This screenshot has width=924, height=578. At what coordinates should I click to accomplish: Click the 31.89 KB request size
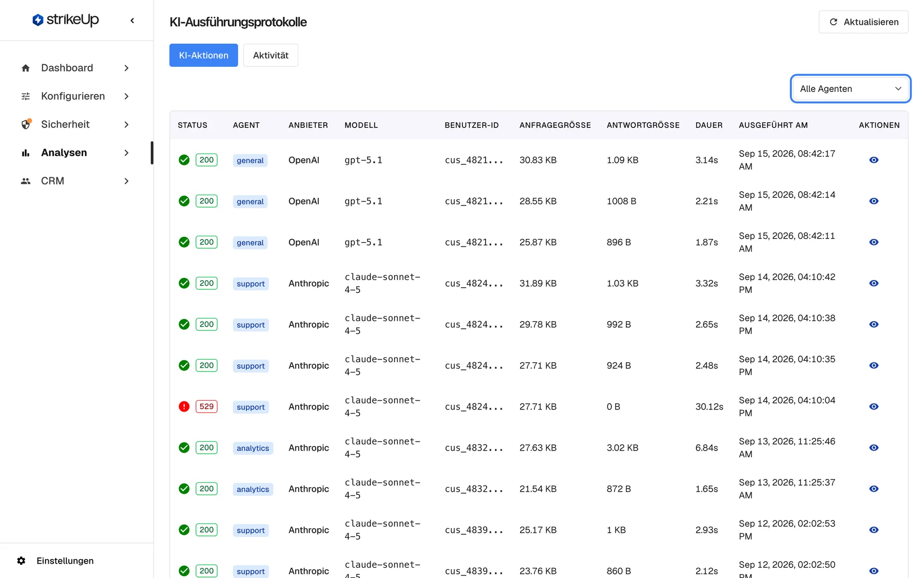pyautogui.click(x=538, y=283)
